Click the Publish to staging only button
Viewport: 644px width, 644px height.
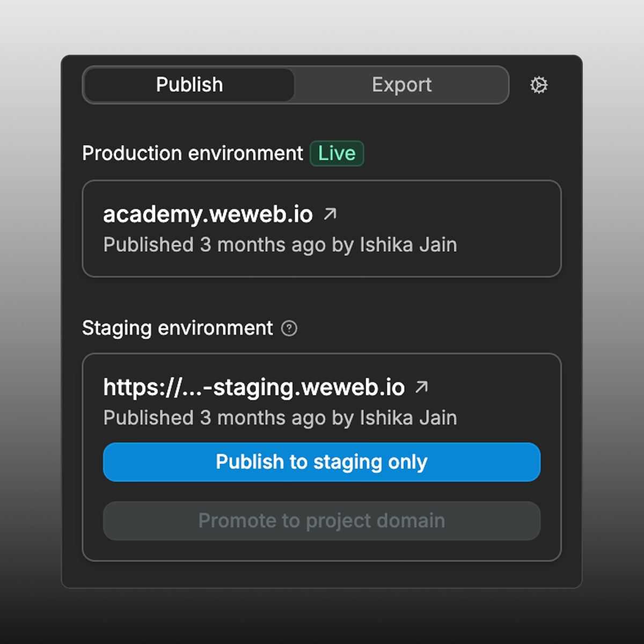(x=321, y=462)
